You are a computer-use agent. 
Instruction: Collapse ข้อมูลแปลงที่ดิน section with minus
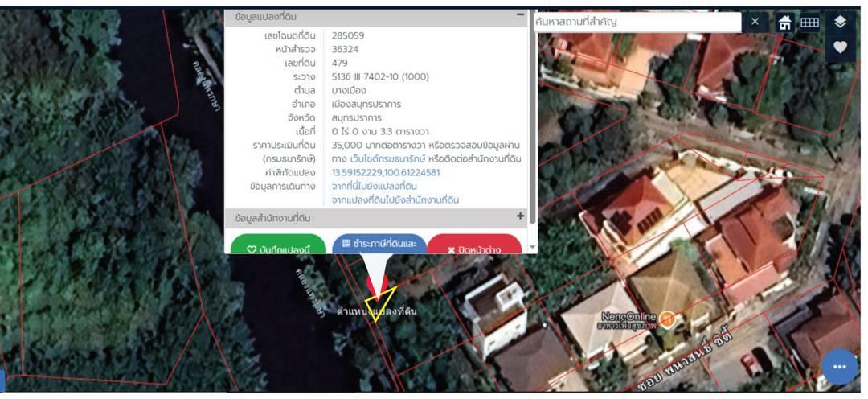tap(520, 15)
